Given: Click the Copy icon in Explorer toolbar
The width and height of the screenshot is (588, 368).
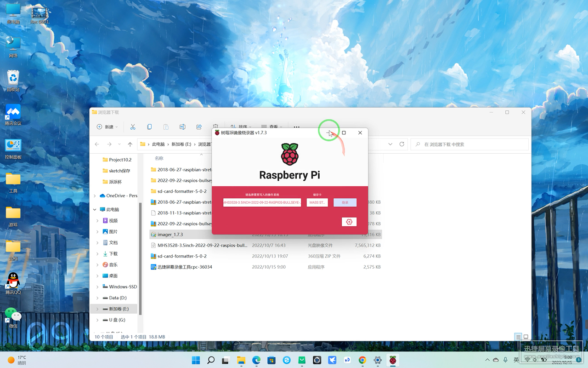Looking at the screenshot, I should 149,127.
